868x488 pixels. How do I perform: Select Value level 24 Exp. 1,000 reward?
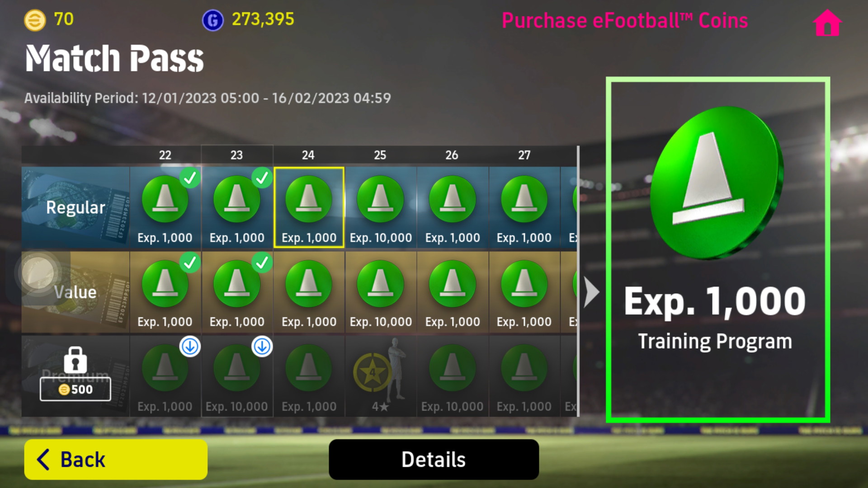tap(309, 292)
